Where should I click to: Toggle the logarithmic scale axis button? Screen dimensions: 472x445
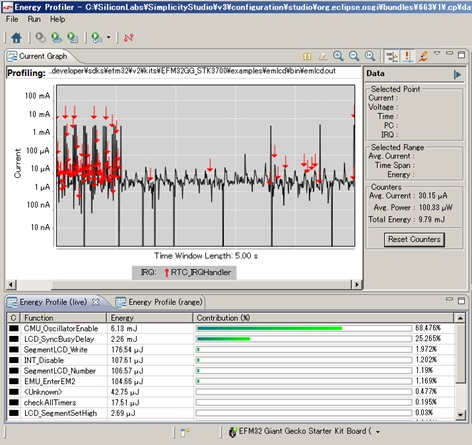point(392,56)
